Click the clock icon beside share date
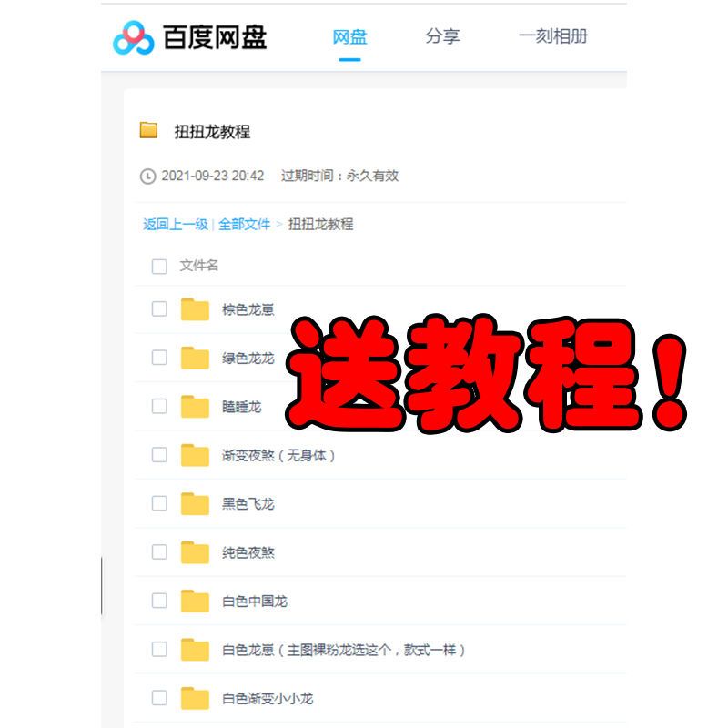 [147, 177]
